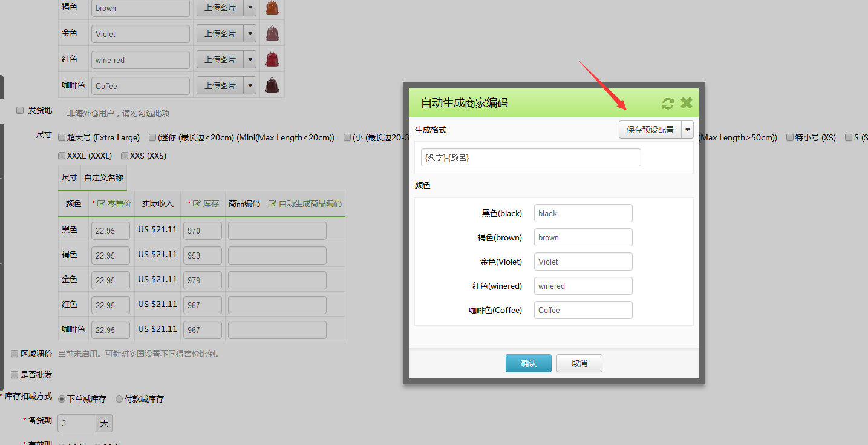The image size is (868, 445).
Task: Edit the 红色(winered) code input
Action: 583,286
